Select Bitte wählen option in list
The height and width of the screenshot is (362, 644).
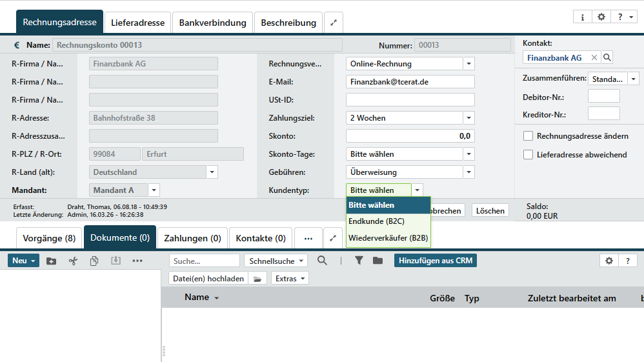click(388, 205)
